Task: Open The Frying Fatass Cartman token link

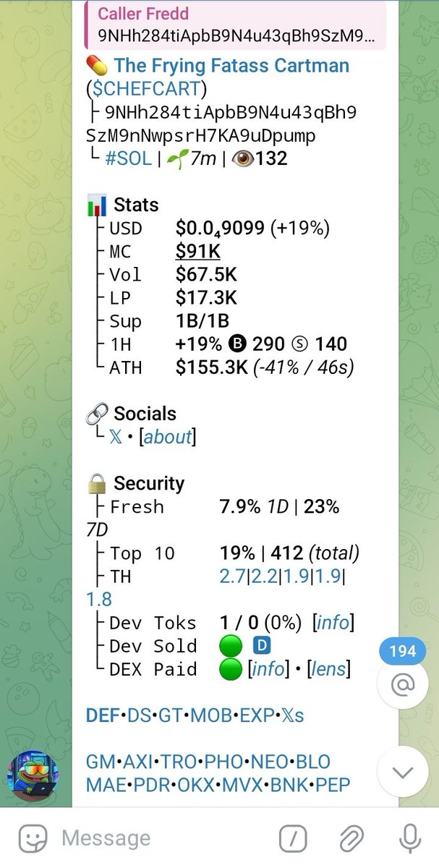Action: pos(231,66)
